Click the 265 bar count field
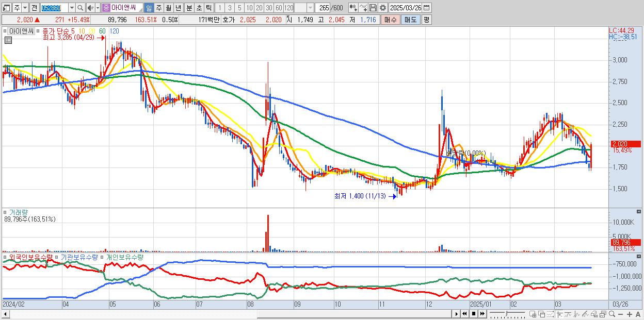This screenshot has width=644, height=320. 323,8
